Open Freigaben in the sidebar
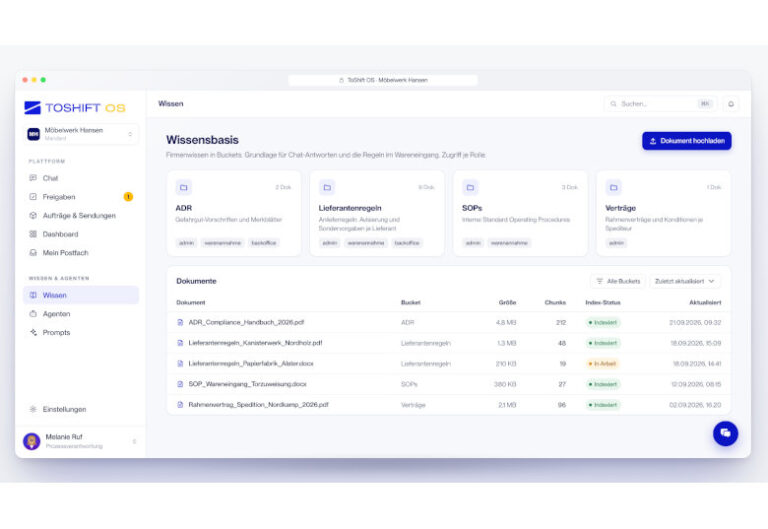The image size is (768, 529). [81, 196]
